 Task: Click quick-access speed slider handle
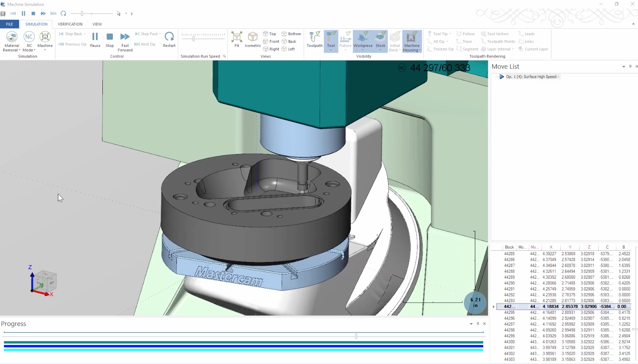point(82,13)
